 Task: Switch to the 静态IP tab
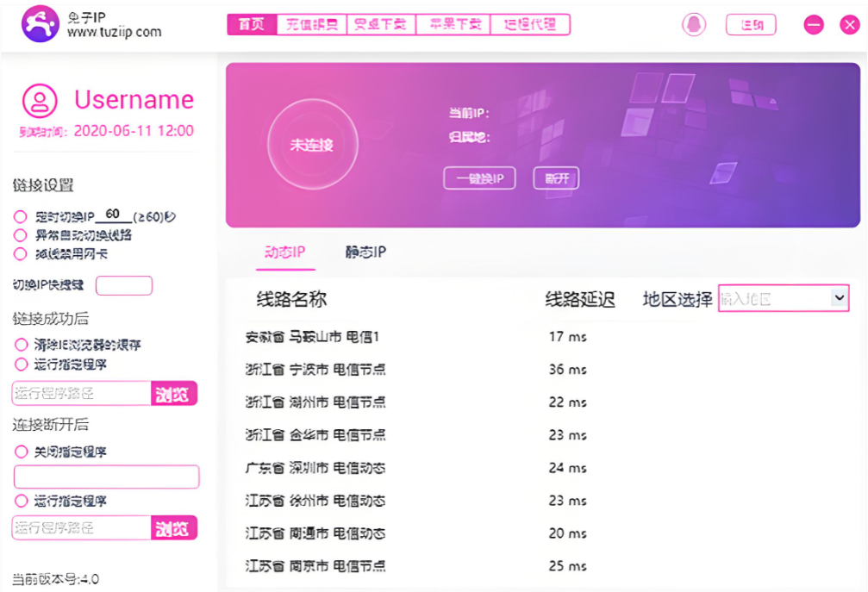(x=365, y=252)
